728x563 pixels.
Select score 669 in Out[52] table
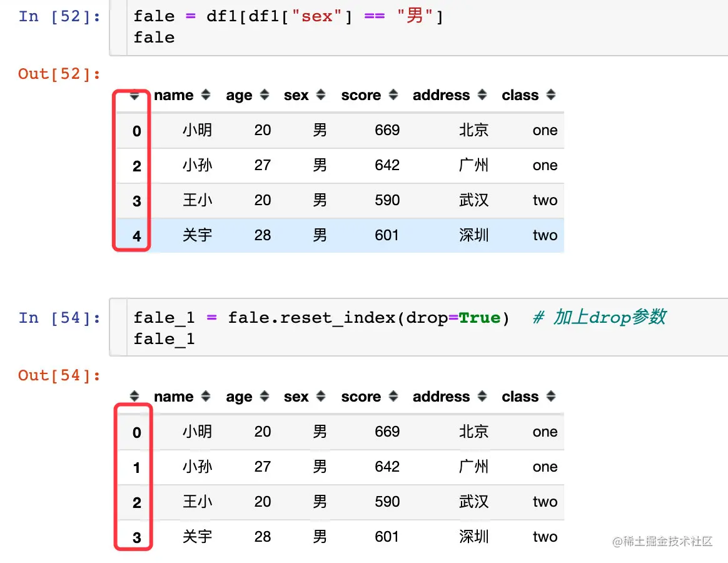click(x=387, y=130)
